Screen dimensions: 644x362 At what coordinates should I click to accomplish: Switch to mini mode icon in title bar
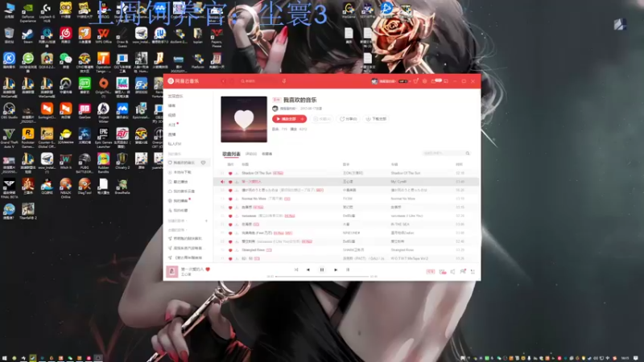click(446, 81)
